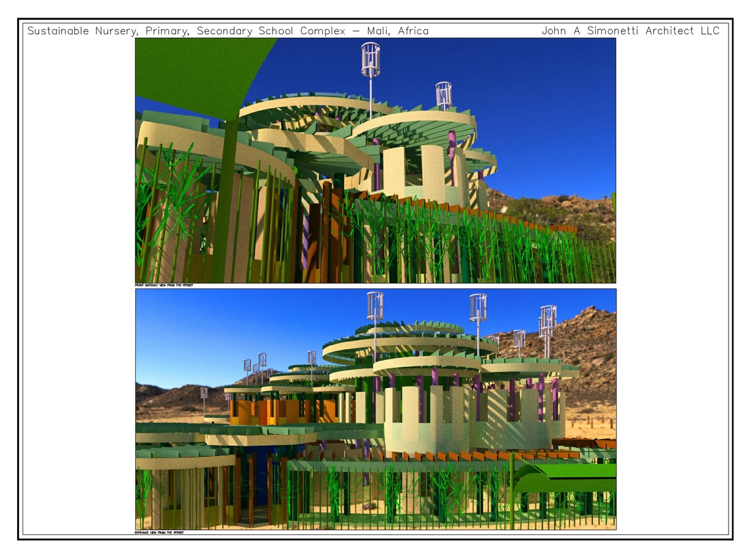Click the caption below the bottom rendering
756x549 pixels.
(159, 533)
